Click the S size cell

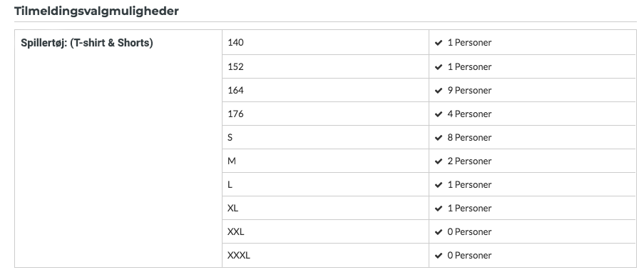coord(325,138)
